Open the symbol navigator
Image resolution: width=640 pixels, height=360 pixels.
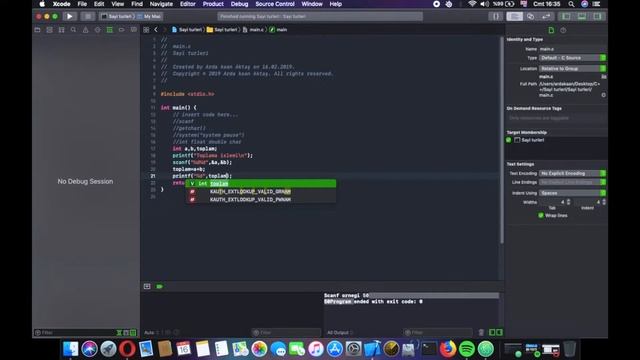[61, 30]
